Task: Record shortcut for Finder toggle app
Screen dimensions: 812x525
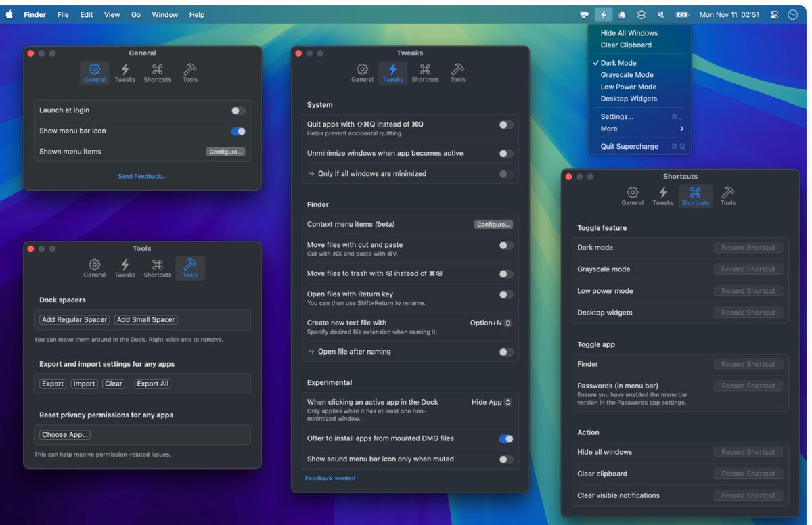Action: [748, 364]
